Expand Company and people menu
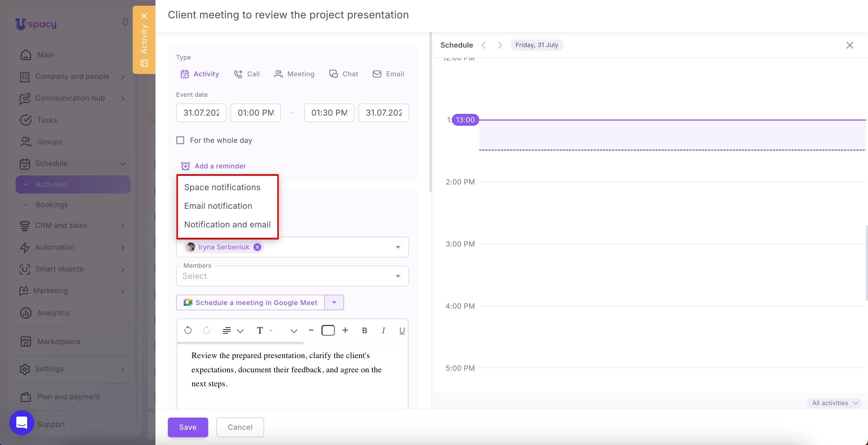868x445 pixels. pos(123,77)
